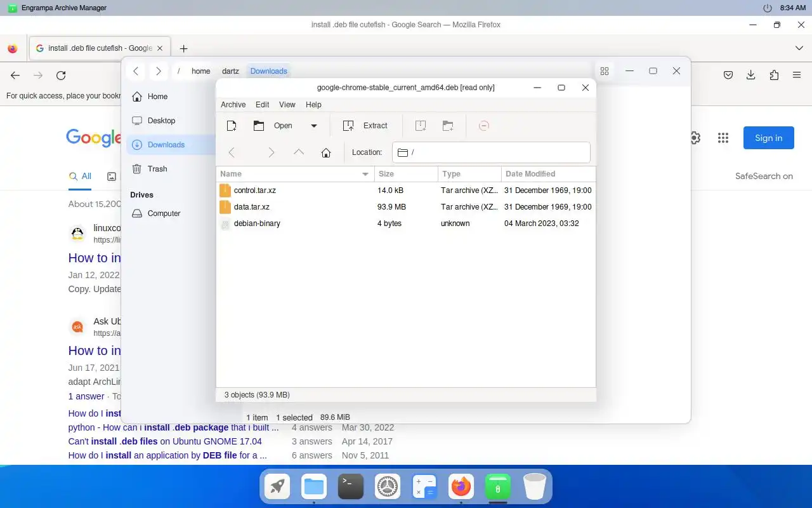Click the data.tar.xz archive file icon

pyautogui.click(x=225, y=207)
